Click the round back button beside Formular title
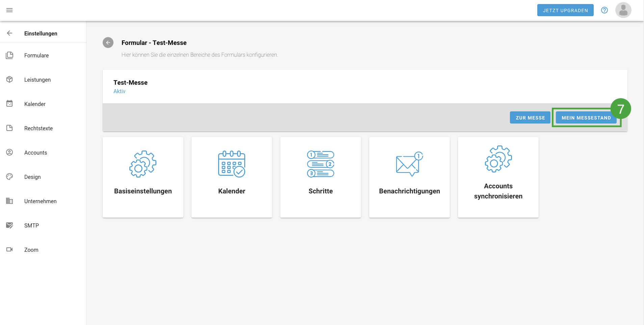The height and width of the screenshot is (325, 644). 108,43
